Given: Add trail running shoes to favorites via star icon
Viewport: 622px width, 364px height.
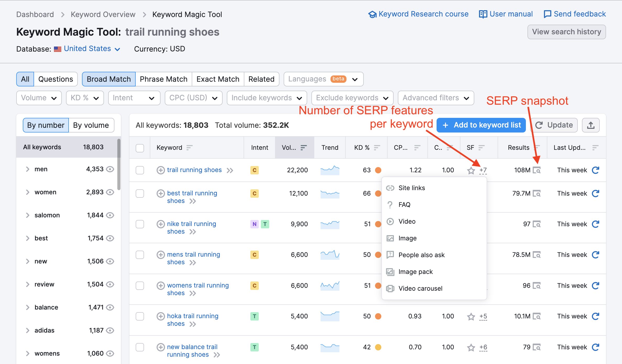Looking at the screenshot, I should pos(471,170).
